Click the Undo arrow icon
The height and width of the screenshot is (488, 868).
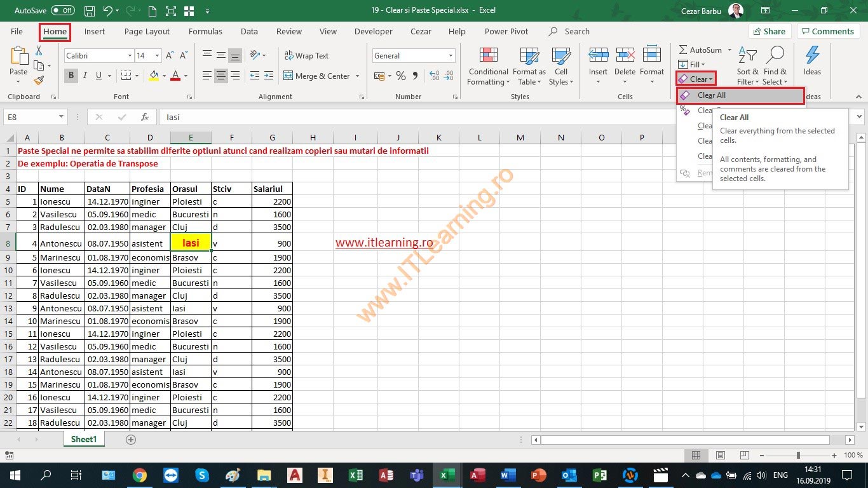[107, 11]
